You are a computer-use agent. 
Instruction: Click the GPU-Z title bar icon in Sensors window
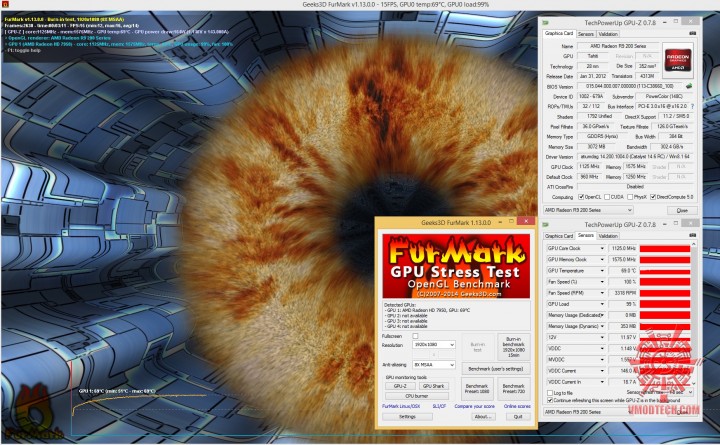point(546,225)
